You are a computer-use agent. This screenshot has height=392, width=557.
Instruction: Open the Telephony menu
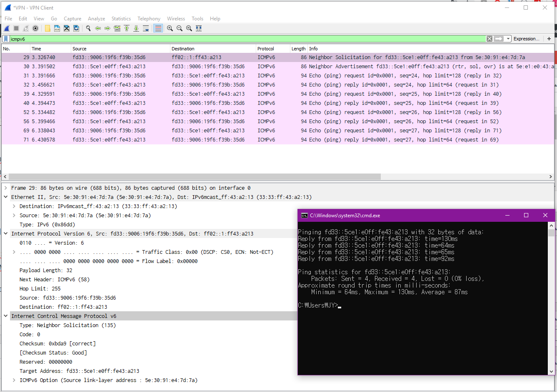click(149, 19)
